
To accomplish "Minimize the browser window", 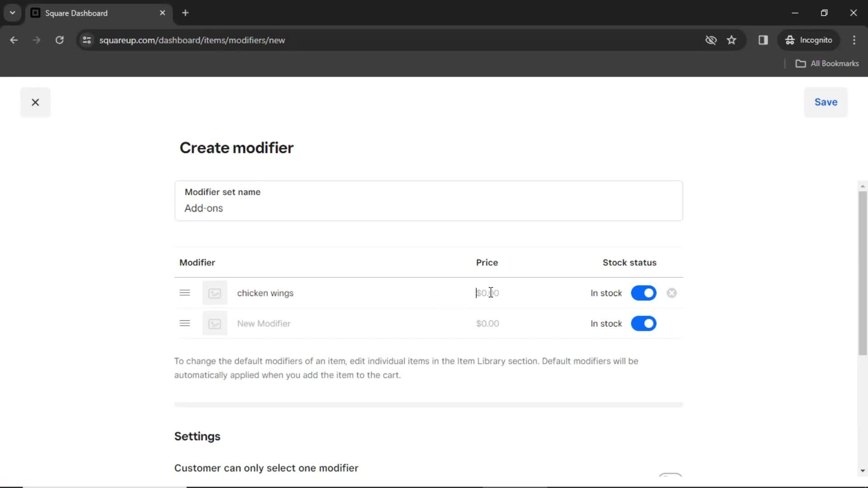I will pos(795,13).
